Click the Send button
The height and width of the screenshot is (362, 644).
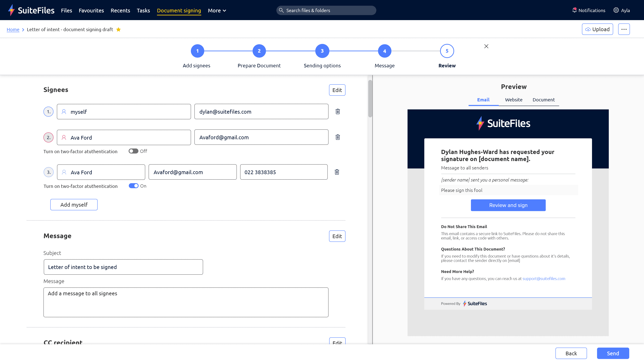tap(613, 353)
